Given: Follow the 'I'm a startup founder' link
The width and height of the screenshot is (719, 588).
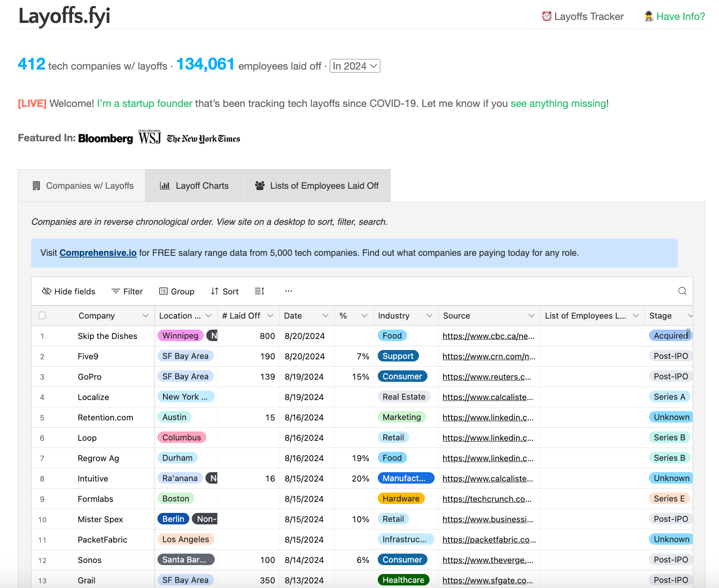Looking at the screenshot, I should coord(145,104).
